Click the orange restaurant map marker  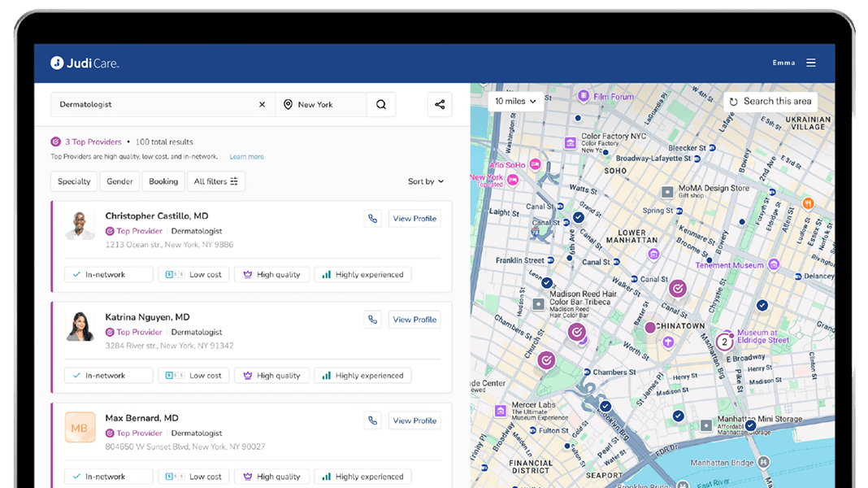coord(808,203)
